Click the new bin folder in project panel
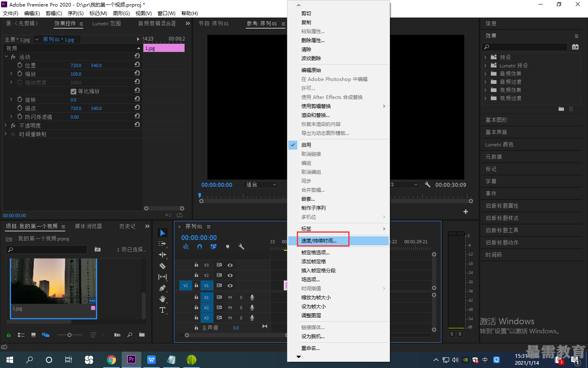The width and height of the screenshot is (588, 368). 142,335
